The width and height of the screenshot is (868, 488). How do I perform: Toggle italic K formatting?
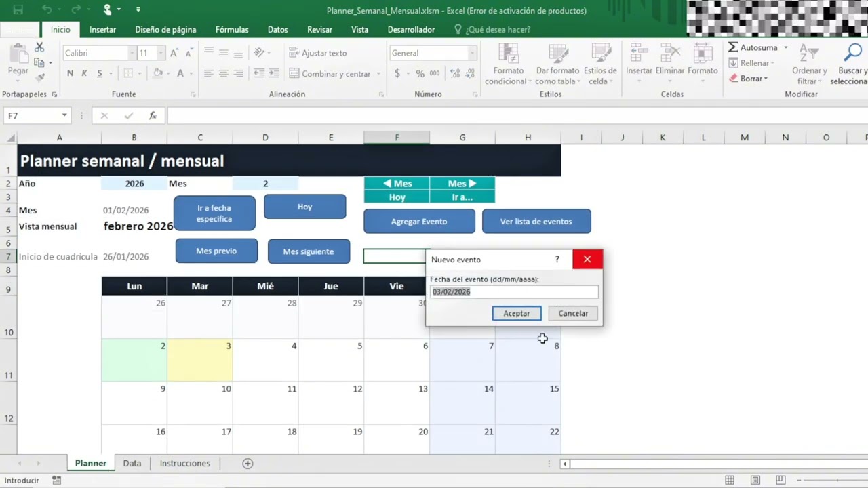pos(85,73)
